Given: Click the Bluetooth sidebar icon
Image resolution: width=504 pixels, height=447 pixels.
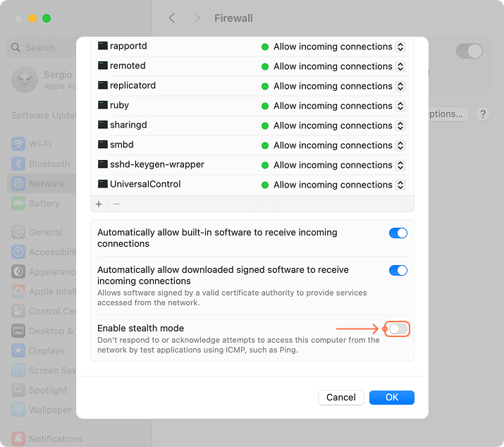Looking at the screenshot, I should click(18, 164).
